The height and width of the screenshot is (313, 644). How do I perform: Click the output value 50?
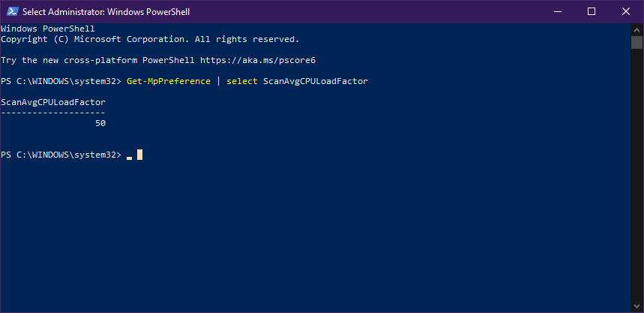(x=100, y=123)
